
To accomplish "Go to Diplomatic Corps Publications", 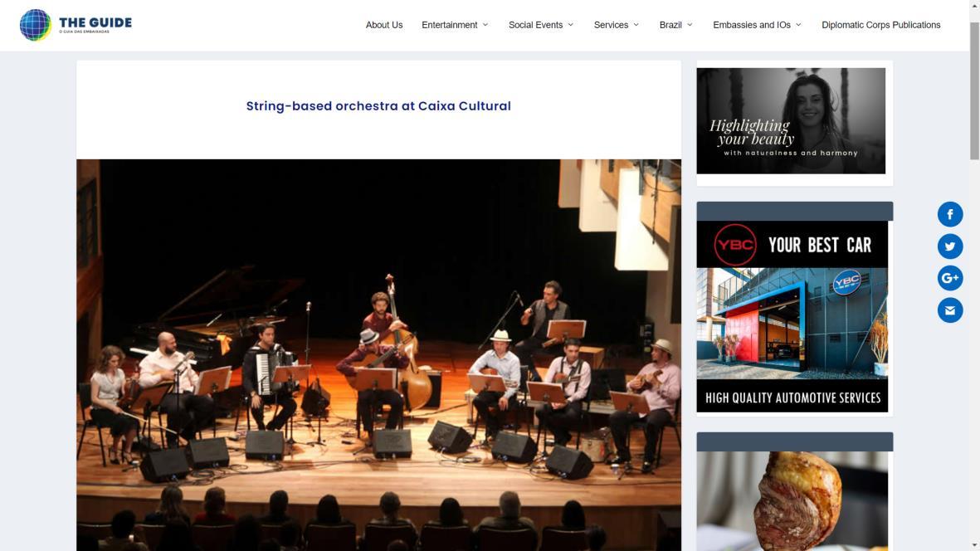I will click(880, 25).
